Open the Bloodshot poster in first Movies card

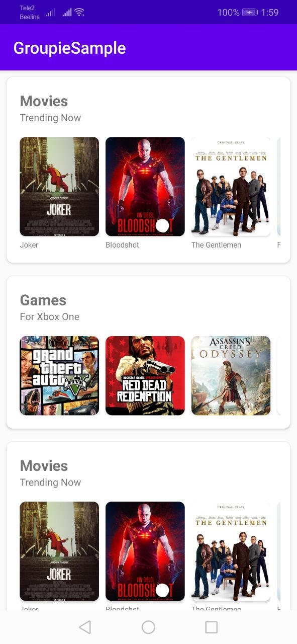point(145,187)
